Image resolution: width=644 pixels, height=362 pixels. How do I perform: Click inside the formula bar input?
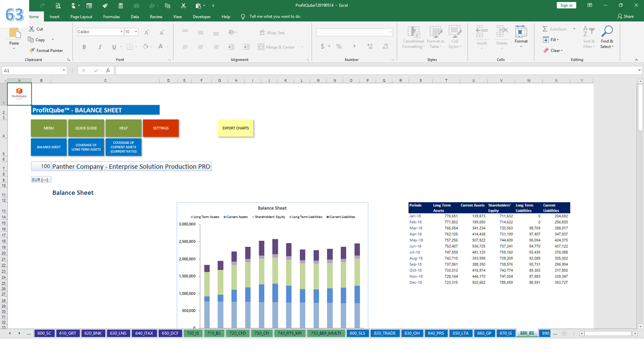coord(375,70)
